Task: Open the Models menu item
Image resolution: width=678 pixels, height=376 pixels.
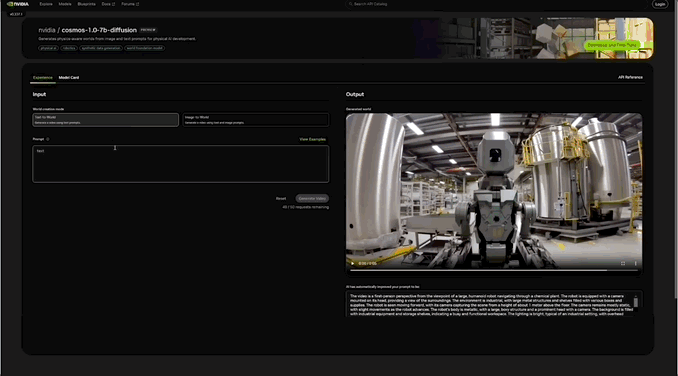Action: 65,4
